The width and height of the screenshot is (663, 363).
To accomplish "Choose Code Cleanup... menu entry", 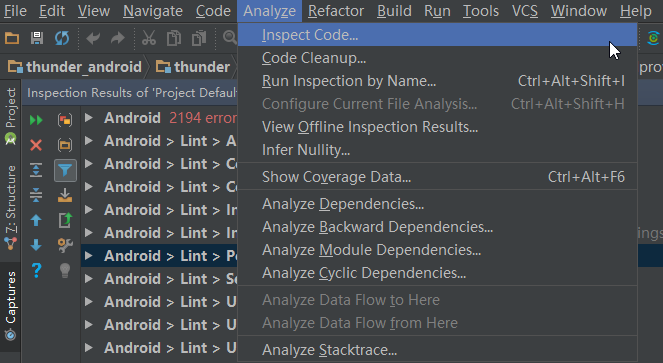I will pyautogui.click(x=437, y=58).
